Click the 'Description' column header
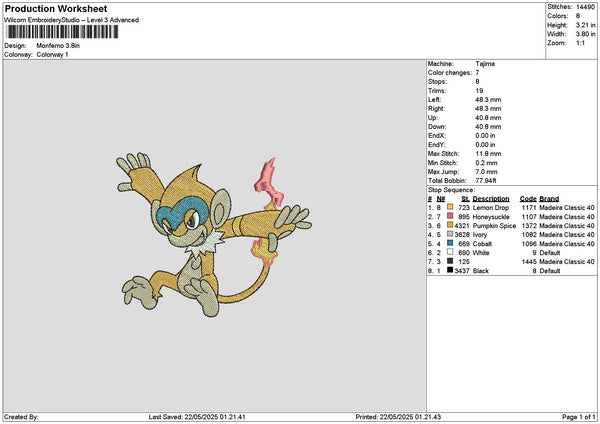600x424 pixels. (x=491, y=199)
